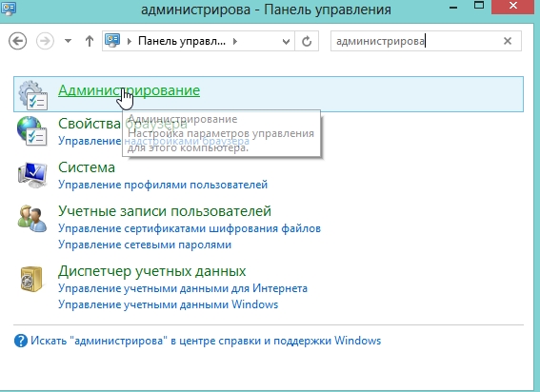This screenshot has height=392, width=540.
Task: Click the Browser properties globe icon
Action: 32,131
